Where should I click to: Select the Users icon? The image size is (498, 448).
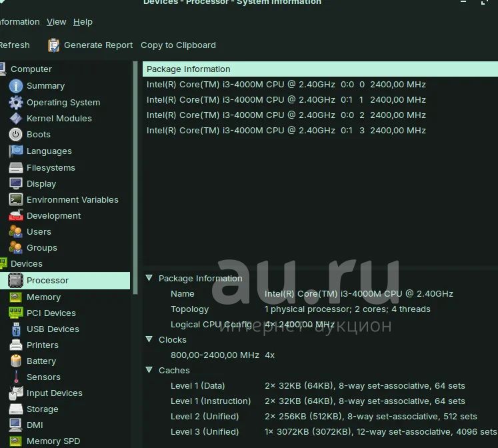point(15,231)
